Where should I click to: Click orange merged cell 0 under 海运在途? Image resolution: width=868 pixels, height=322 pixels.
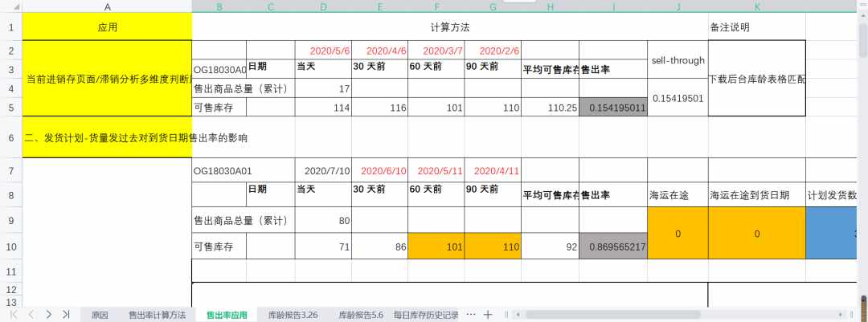click(x=678, y=233)
